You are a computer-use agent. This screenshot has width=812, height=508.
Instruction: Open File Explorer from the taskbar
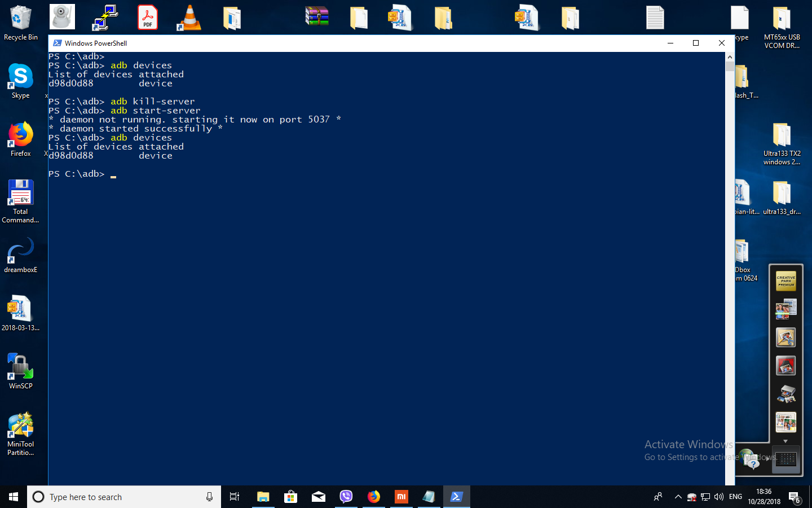(263, 497)
